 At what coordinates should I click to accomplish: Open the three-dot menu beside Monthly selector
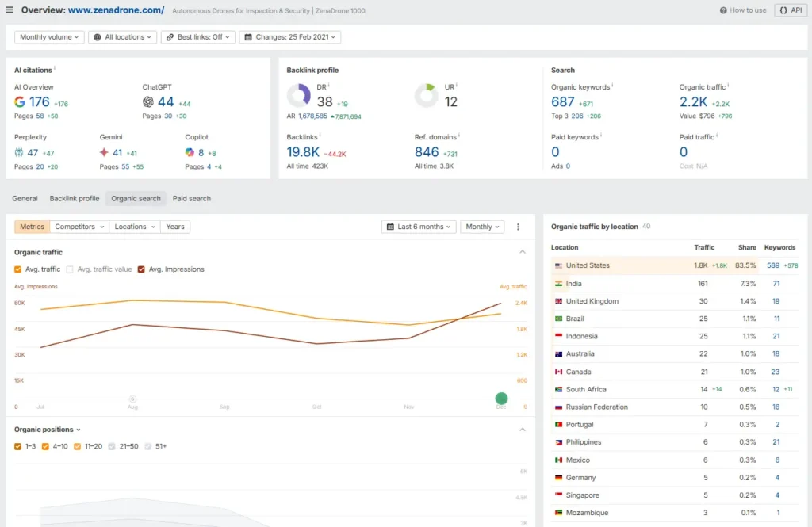(519, 227)
